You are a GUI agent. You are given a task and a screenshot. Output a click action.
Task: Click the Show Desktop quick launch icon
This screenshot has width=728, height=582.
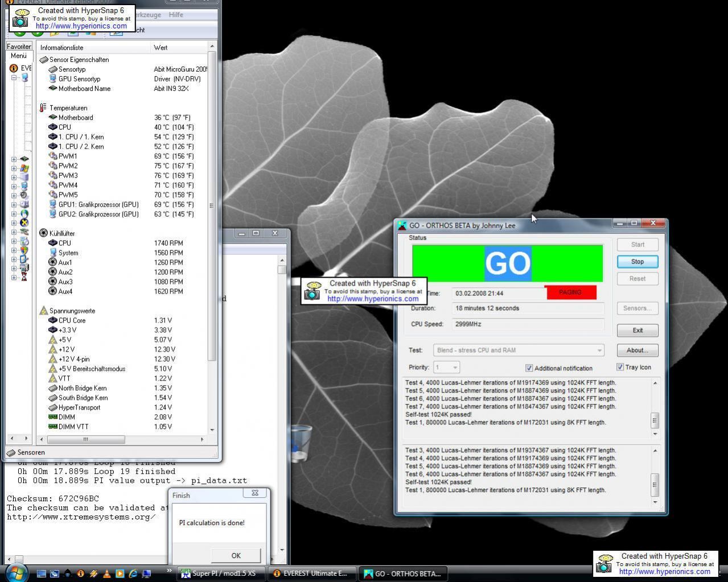[42, 573]
